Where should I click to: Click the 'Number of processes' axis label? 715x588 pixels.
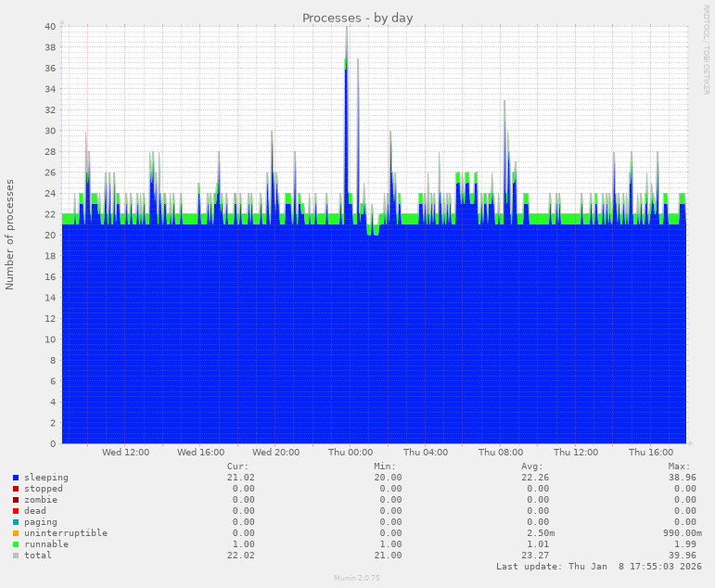pyautogui.click(x=10, y=235)
